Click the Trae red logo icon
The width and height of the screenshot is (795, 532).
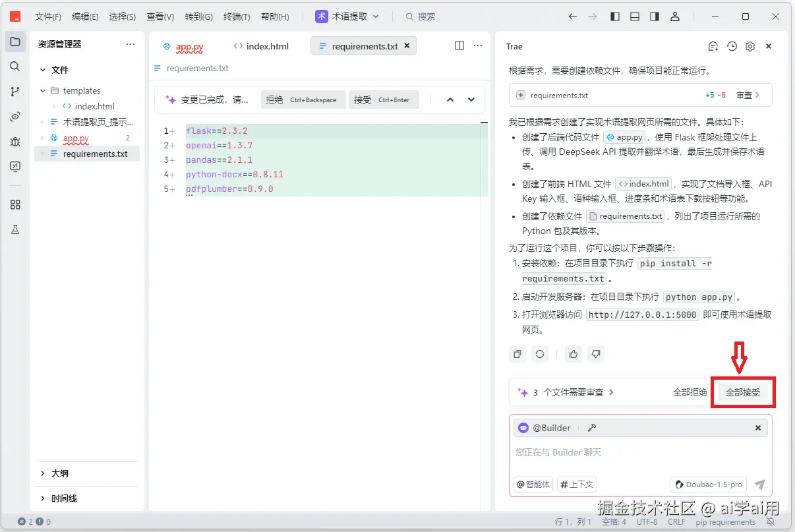click(15, 16)
